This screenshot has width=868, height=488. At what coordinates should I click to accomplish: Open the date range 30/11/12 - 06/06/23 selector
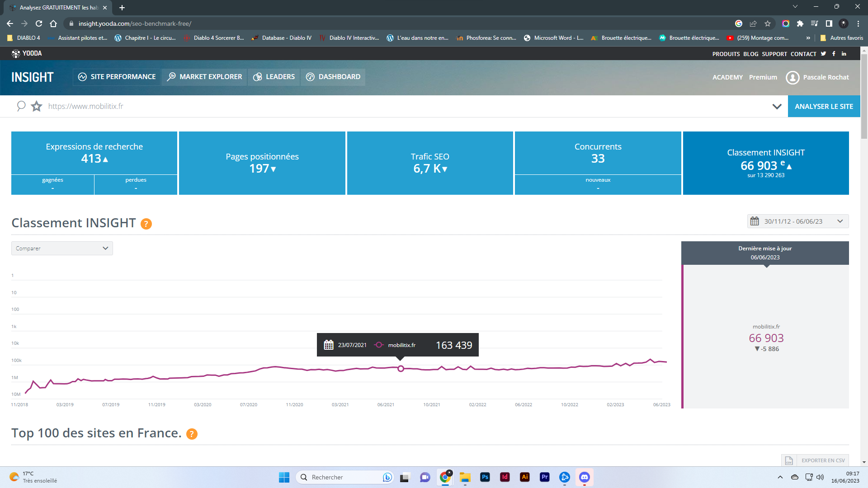pyautogui.click(x=797, y=221)
